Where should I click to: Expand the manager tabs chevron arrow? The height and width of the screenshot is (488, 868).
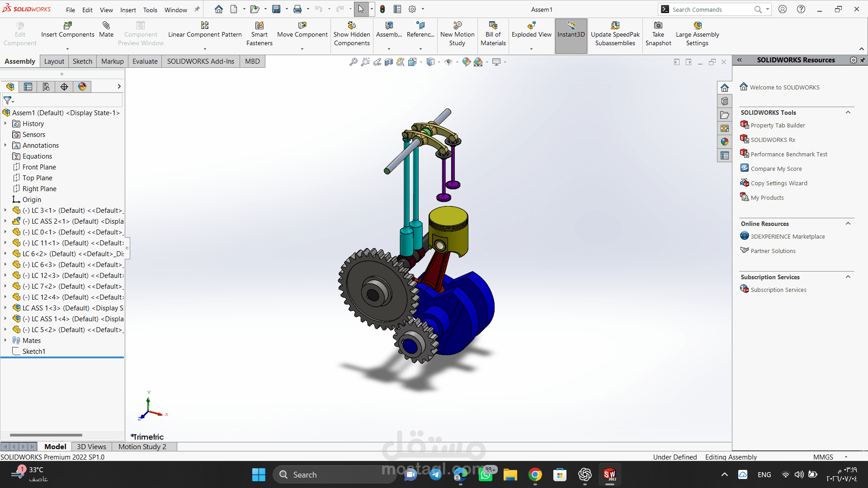point(119,86)
